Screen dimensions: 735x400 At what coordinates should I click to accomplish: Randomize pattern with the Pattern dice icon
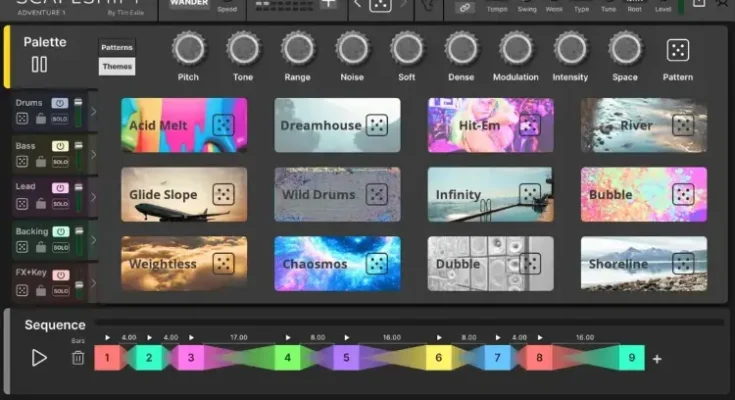click(678, 50)
